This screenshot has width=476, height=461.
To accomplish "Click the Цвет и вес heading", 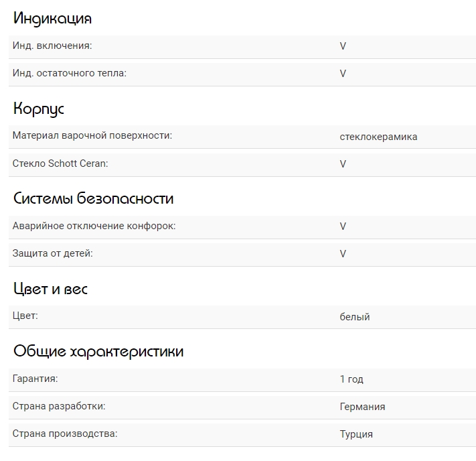I will tap(50, 289).
